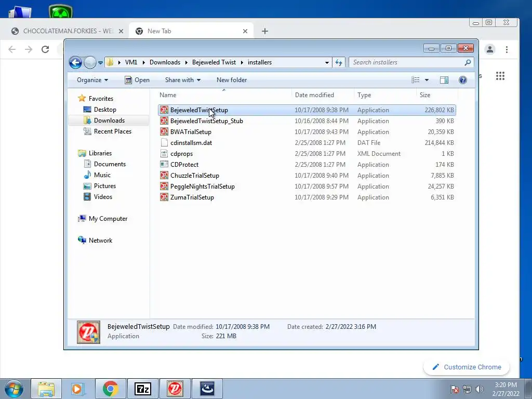The width and height of the screenshot is (532, 399).
Task: Close the CHOCOLATEMAN.FORKIES tab
Action: [x=121, y=31]
